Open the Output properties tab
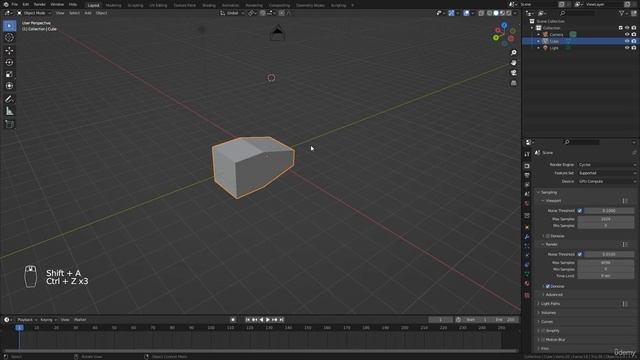This screenshot has height=360, width=640. coord(527,175)
